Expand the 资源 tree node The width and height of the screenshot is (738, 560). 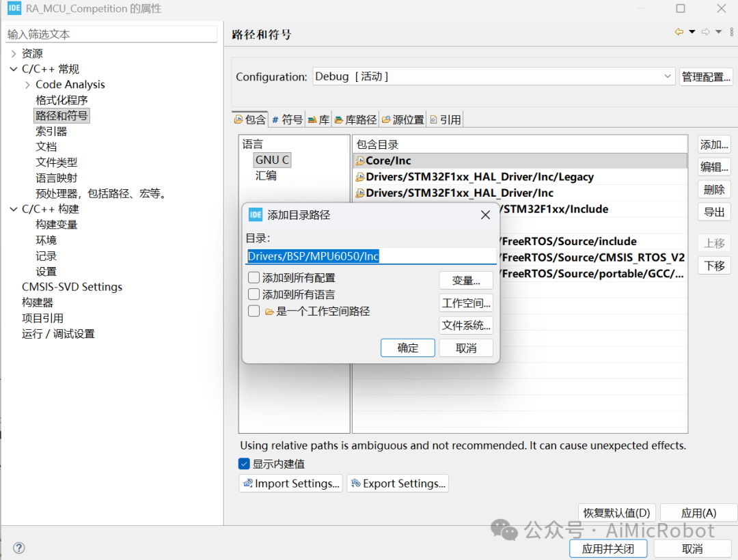[x=14, y=53]
